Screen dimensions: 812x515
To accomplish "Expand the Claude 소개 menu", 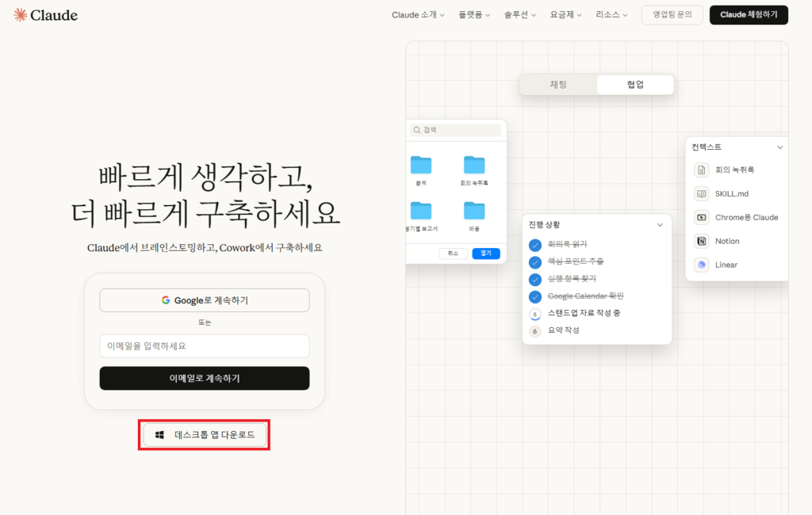I will [x=418, y=15].
